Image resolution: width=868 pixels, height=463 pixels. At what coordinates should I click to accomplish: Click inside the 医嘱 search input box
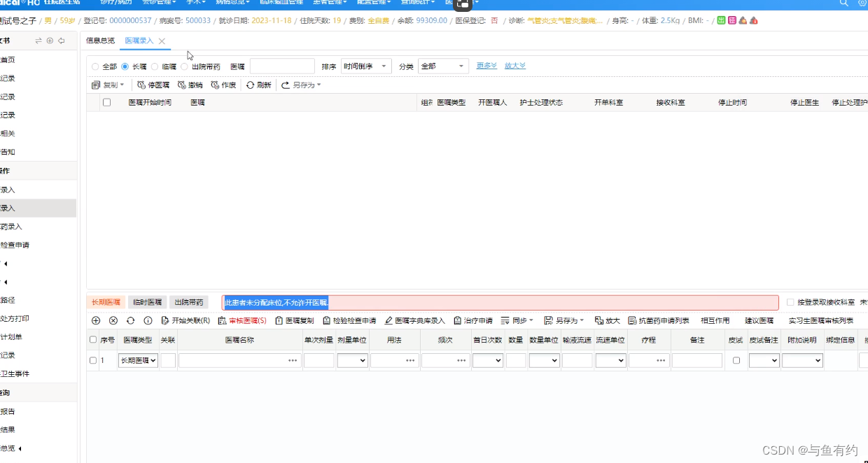pyautogui.click(x=282, y=66)
